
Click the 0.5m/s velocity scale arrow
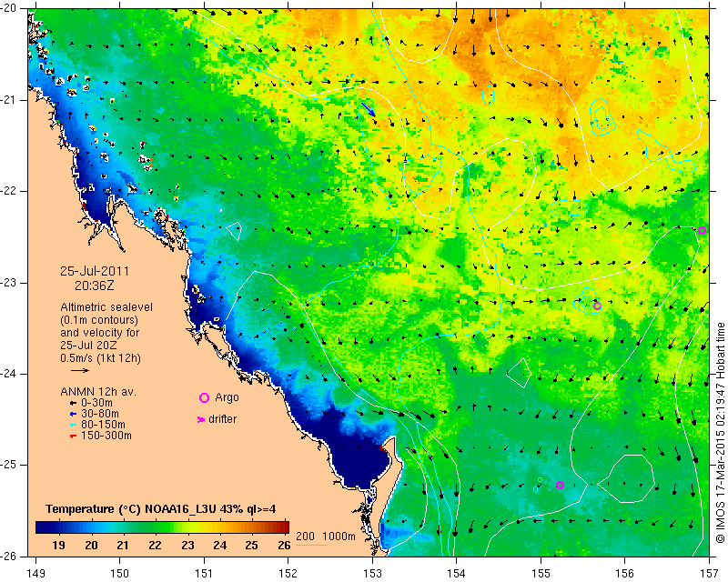80,370
